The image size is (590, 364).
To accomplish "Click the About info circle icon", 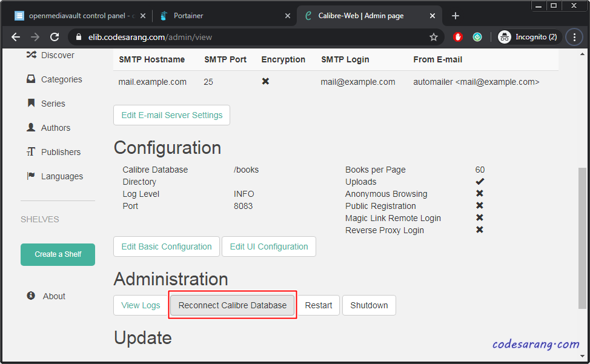I will 31,296.
